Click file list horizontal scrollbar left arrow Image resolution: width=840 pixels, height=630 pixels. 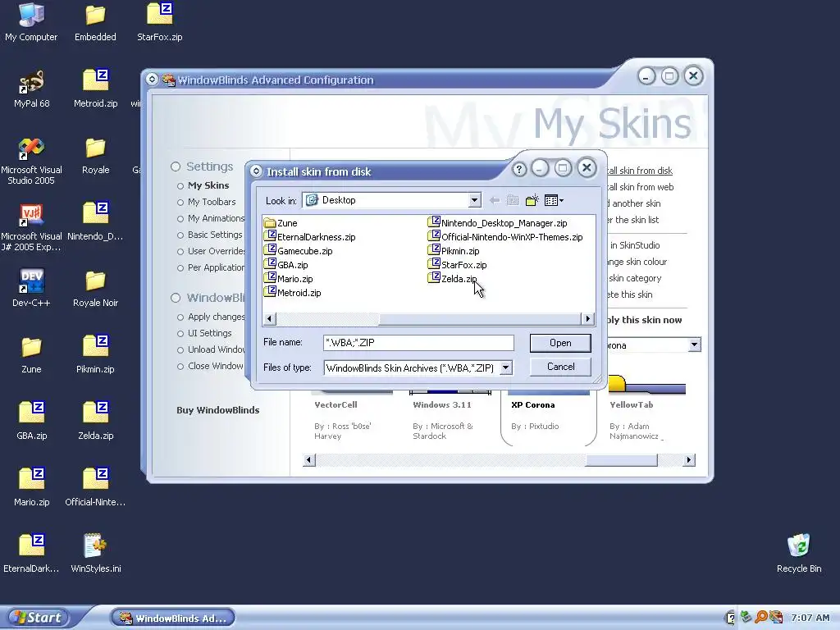269,319
